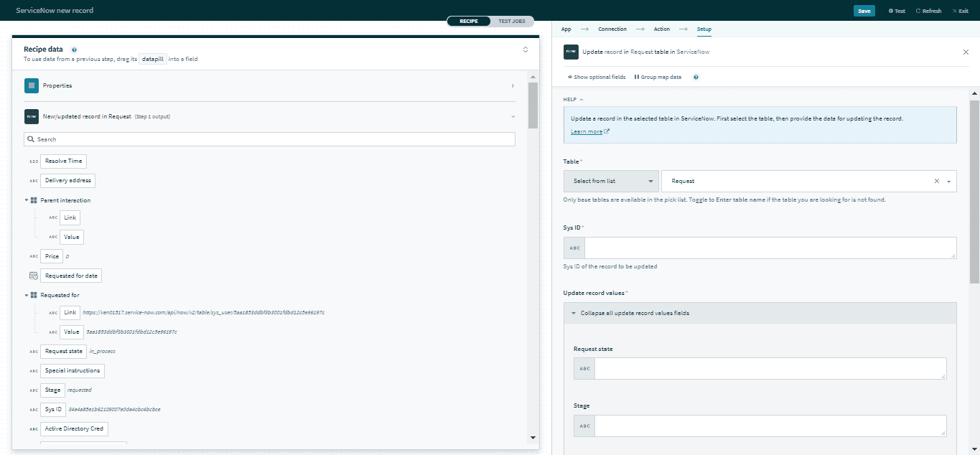
Task: Click the help icon beside Group map data
Action: pyautogui.click(x=696, y=77)
